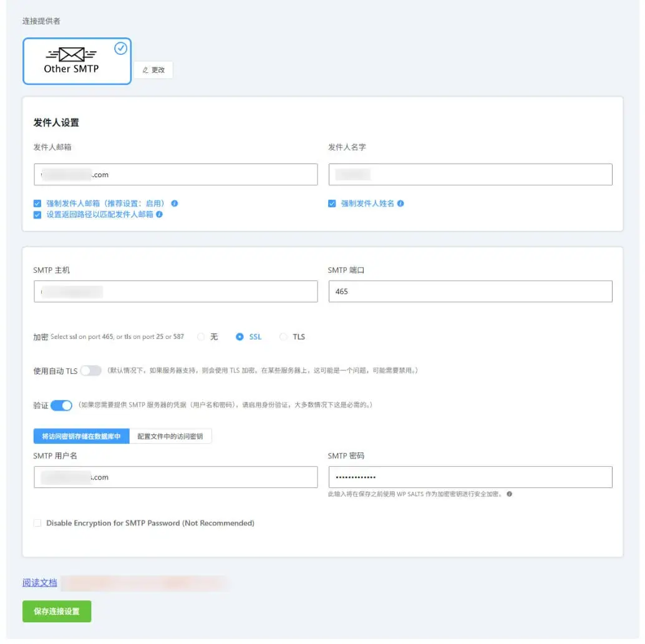
Task: Select the Other SMTP provider card
Action: [77, 61]
